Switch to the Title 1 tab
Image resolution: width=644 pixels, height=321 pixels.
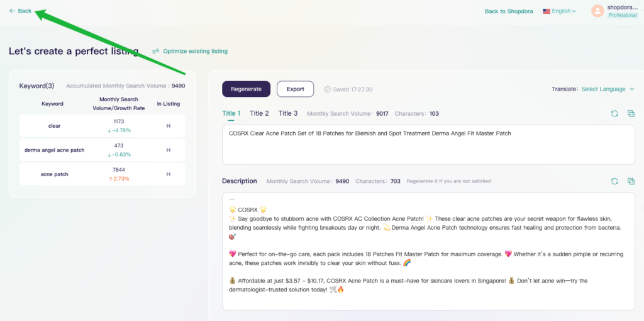pyautogui.click(x=231, y=113)
